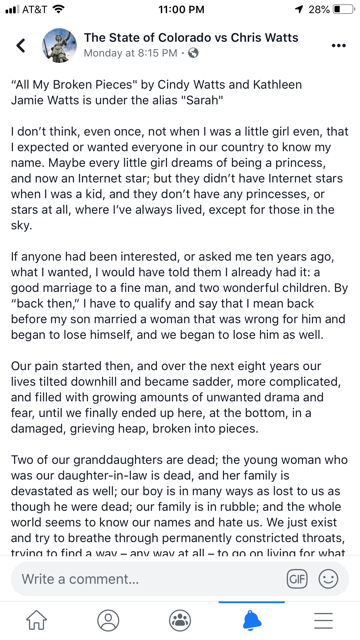Open the GIF picker in comment box
The height and width of the screenshot is (640, 360).
[297, 579]
